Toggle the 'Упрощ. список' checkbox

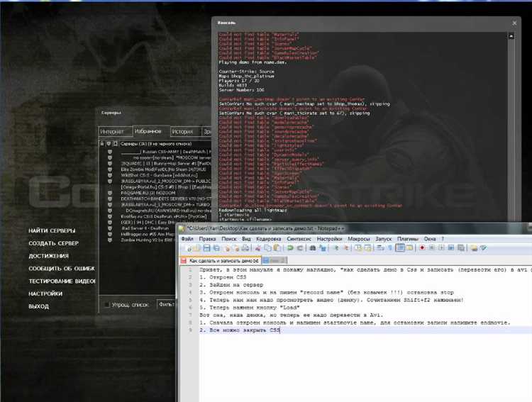click(x=107, y=304)
